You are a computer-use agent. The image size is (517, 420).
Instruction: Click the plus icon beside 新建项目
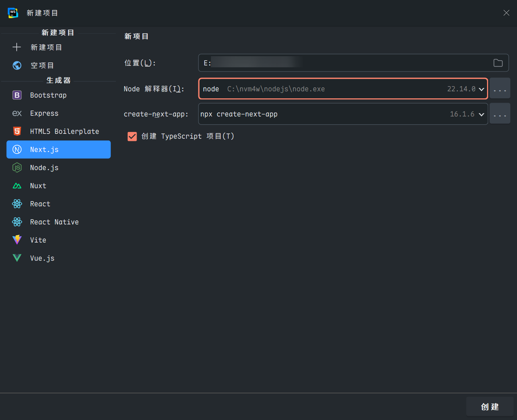coord(17,47)
